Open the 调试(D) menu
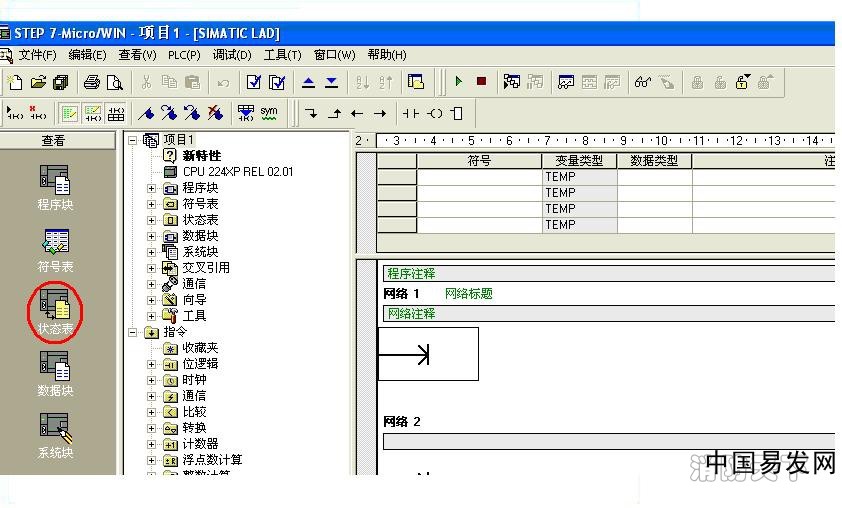Viewport: 842px width, 508px height. point(232,55)
